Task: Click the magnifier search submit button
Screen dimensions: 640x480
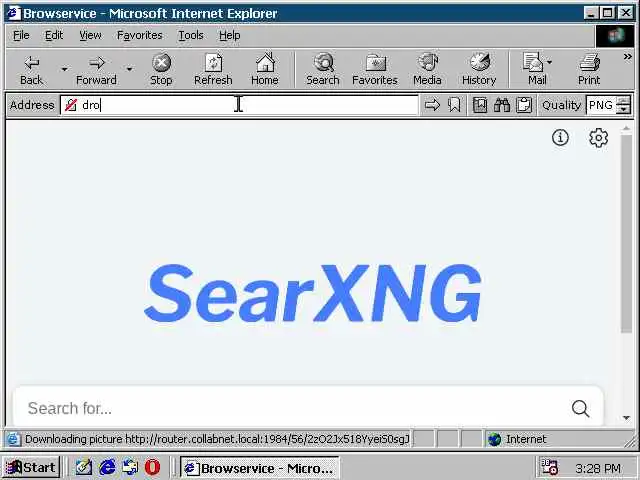Action: click(x=580, y=408)
